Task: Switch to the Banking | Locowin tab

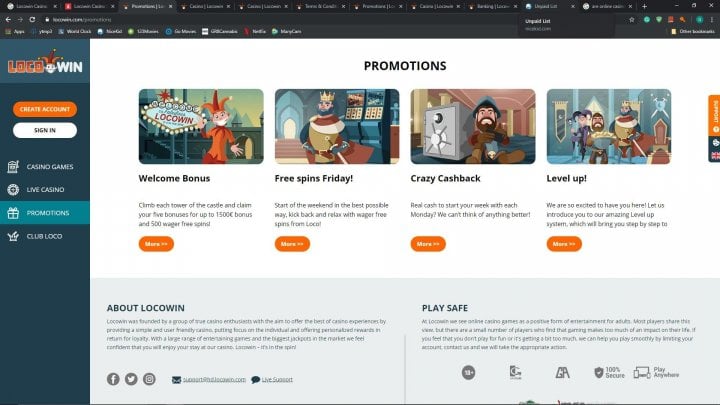Action: click(494, 6)
